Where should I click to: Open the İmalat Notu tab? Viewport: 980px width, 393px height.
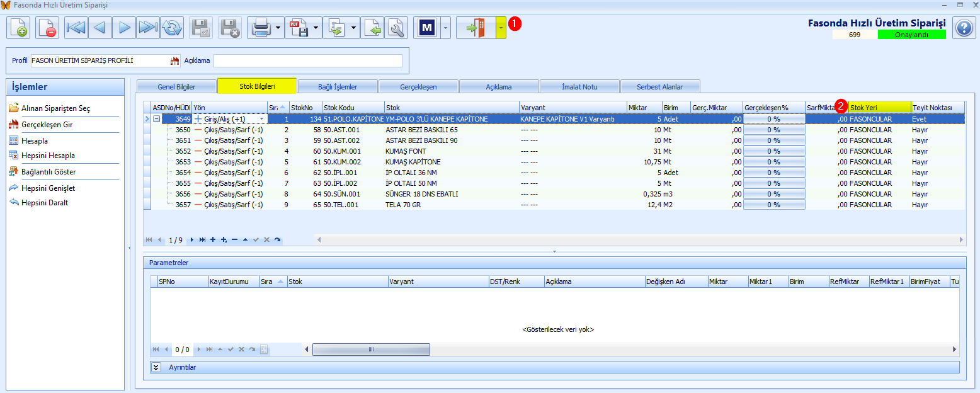point(579,87)
